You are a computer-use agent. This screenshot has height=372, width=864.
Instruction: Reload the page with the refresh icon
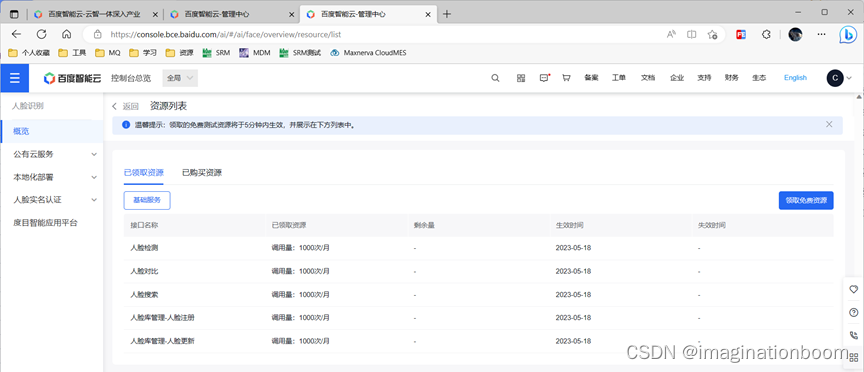coord(41,34)
